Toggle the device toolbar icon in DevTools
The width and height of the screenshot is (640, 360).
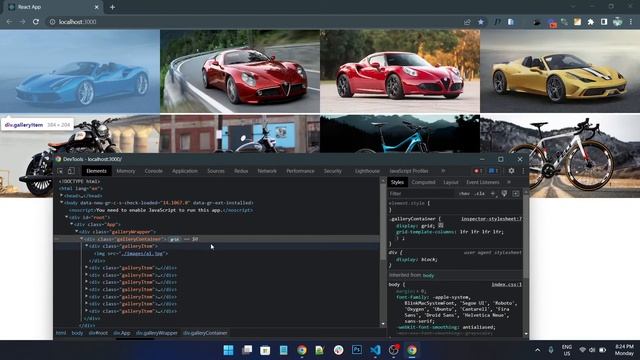71,171
